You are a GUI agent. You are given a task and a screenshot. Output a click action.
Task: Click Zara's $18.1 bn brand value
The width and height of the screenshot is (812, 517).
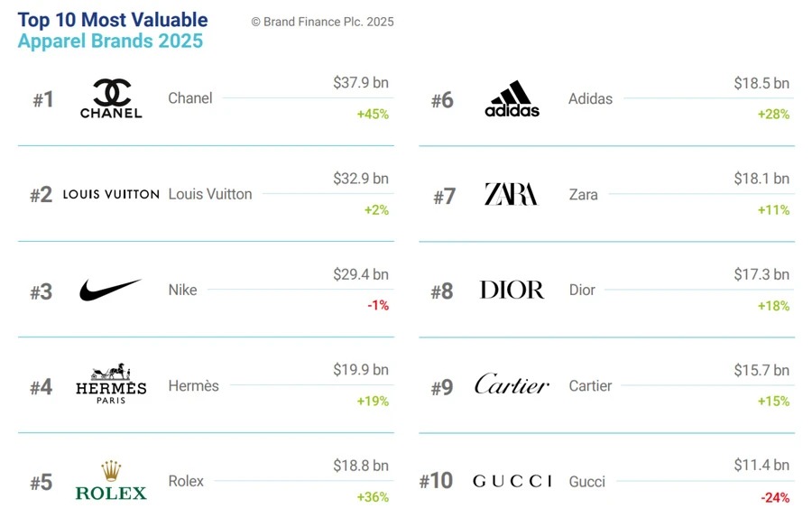(x=761, y=179)
